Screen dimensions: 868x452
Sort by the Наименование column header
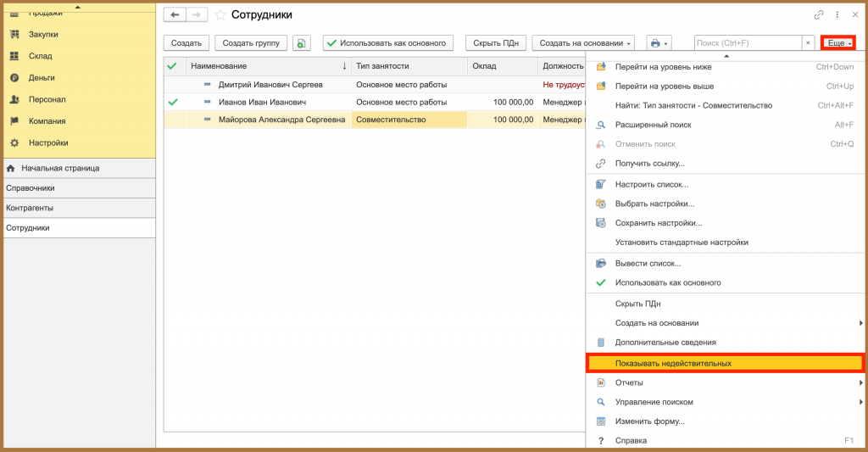click(x=269, y=66)
